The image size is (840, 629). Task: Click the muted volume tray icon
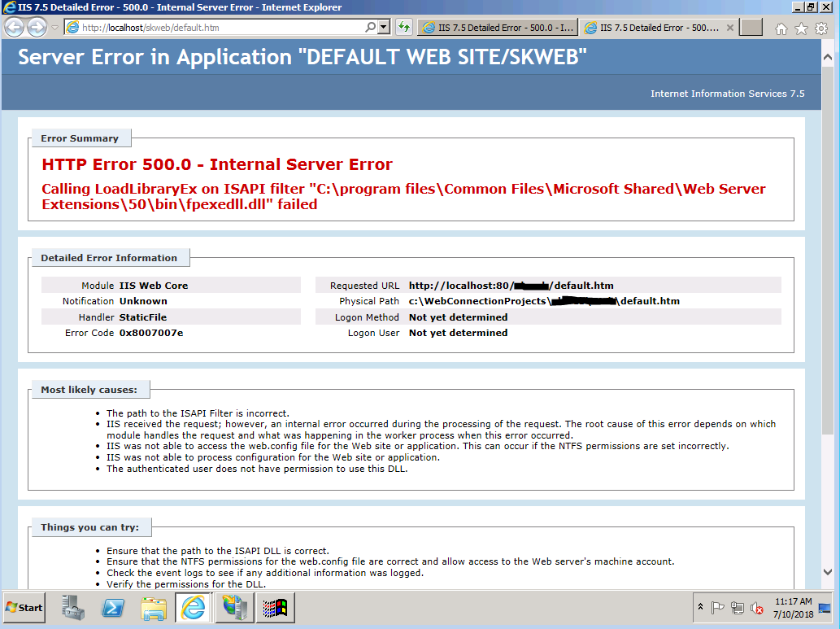756,608
